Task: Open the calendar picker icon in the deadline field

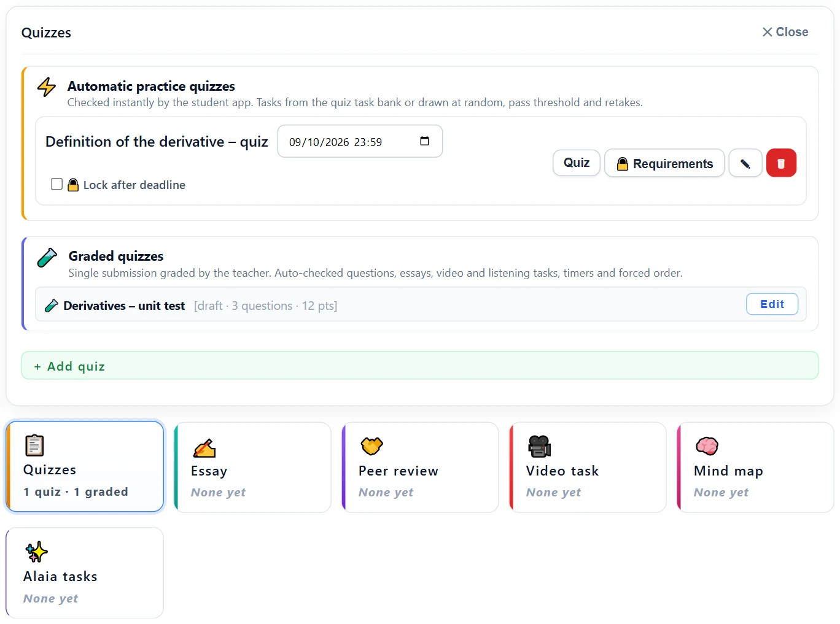Action: click(424, 141)
